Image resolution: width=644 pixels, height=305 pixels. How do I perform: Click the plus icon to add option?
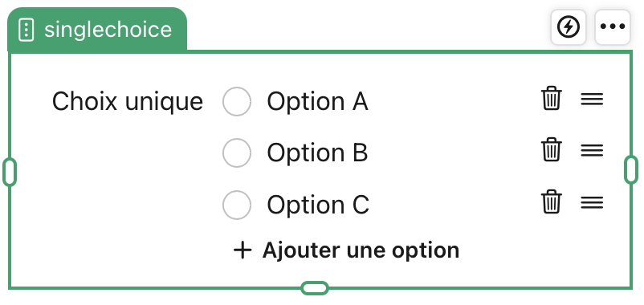point(243,250)
